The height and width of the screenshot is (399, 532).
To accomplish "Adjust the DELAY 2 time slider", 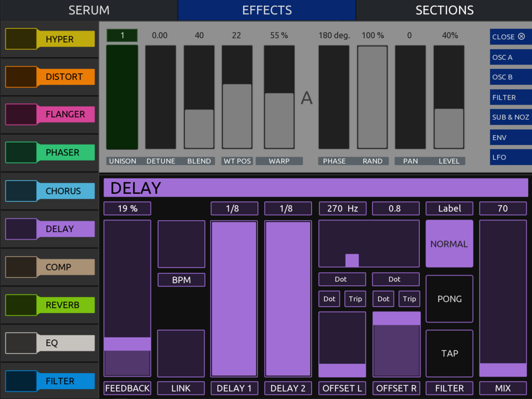I will (288, 299).
